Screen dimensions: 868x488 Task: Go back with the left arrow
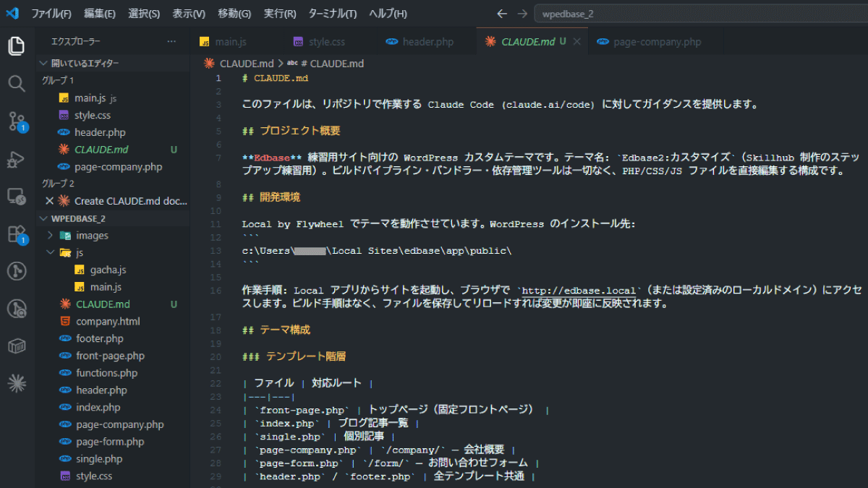[503, 13]
